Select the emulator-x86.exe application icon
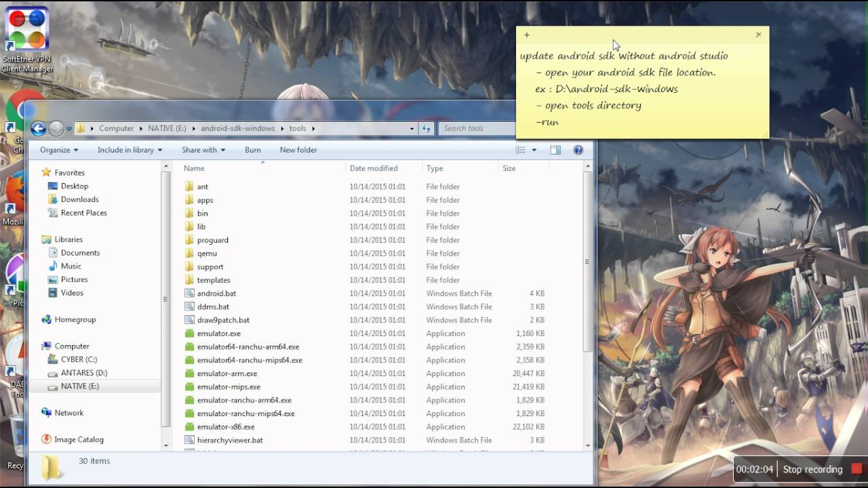 tap(190, 427)
